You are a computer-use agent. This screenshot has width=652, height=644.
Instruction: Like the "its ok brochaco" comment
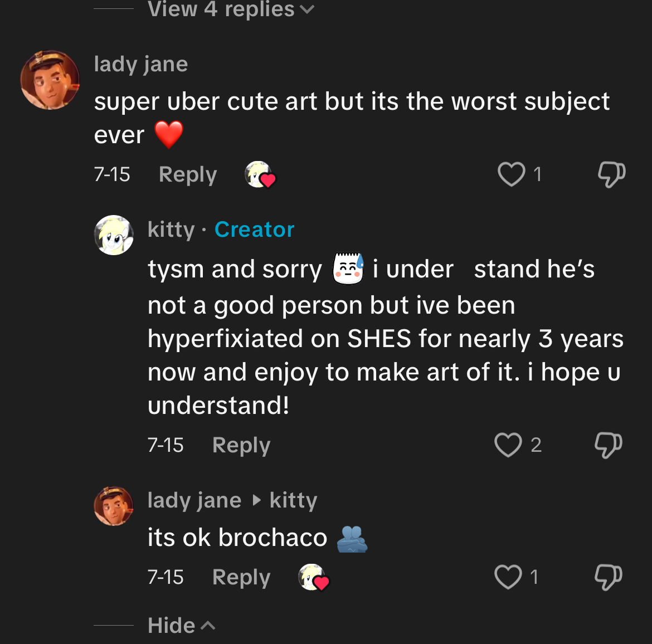[508, 577]
